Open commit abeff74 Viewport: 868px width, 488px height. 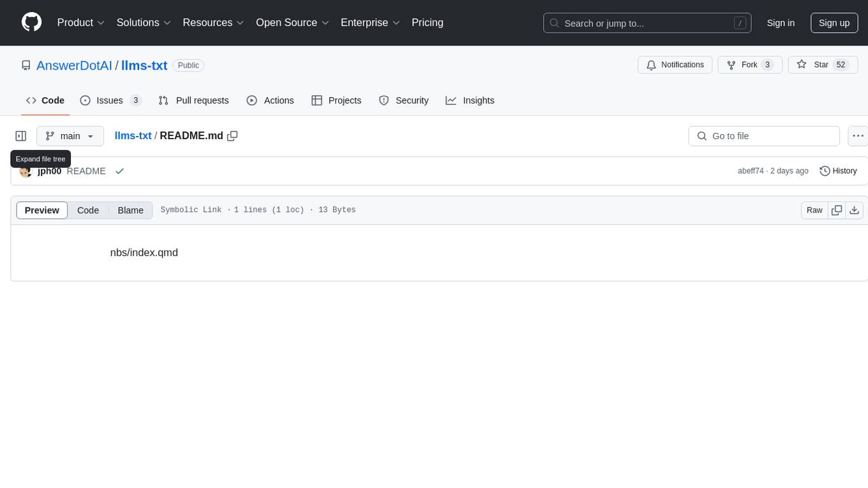point(751,171)
